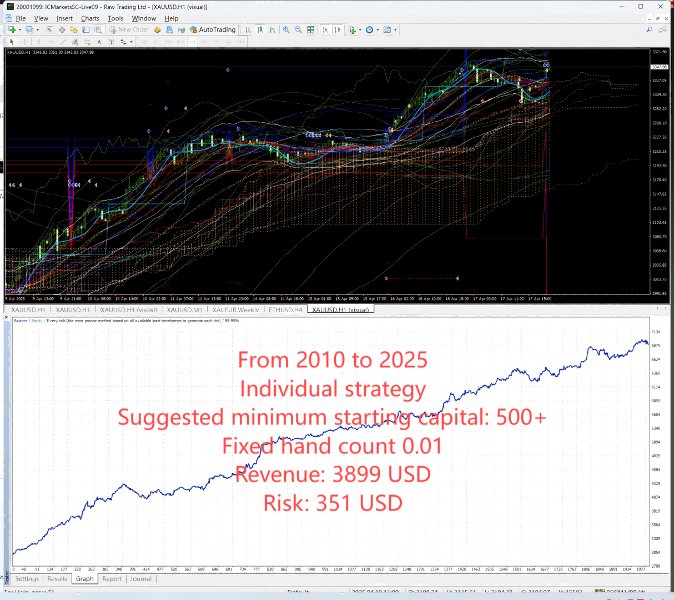Open the MetaEditor icon

[157, 30]
